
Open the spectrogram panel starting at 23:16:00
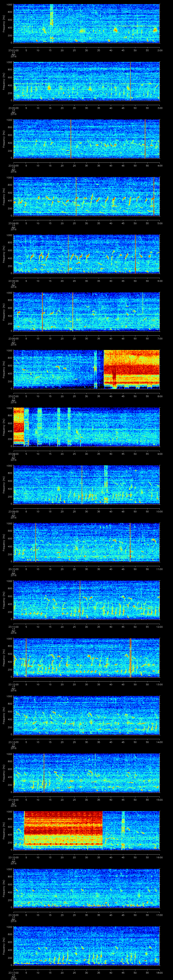click(87, 888)
